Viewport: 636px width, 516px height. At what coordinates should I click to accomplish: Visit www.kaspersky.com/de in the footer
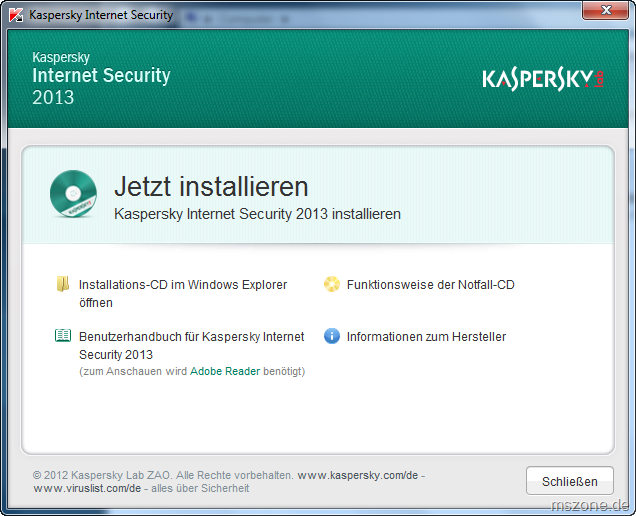click(357, 475)
